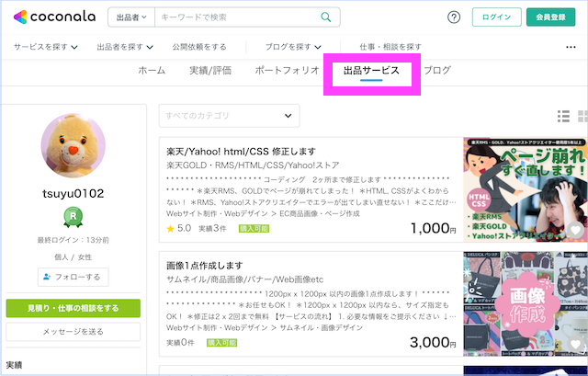Click the キーワードで検索 input field
The width and height of the screenshot is (588, 376).
click(237, 17)
